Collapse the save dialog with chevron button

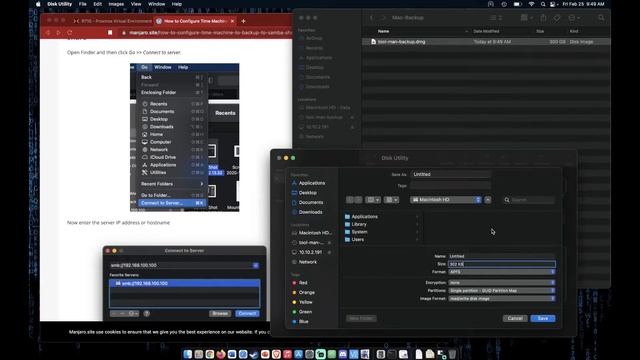(488, 200)
